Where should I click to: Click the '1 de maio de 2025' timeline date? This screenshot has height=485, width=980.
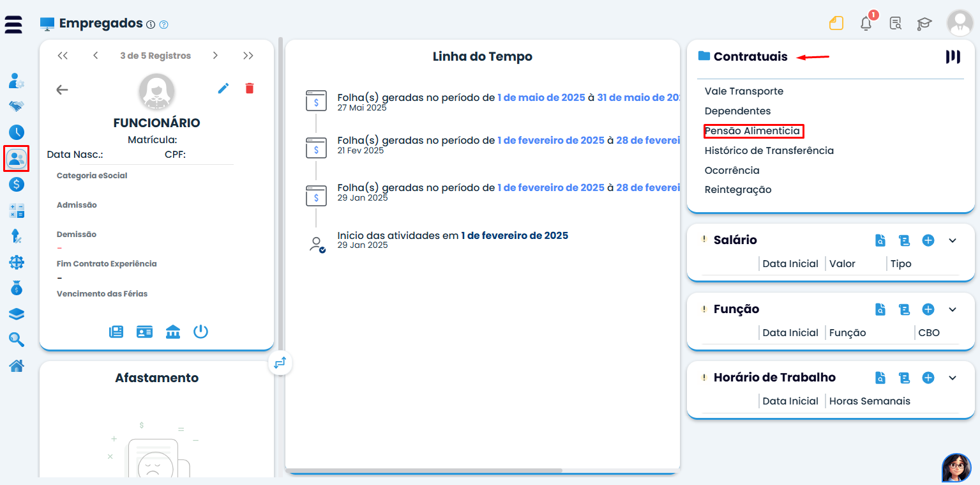click(541, 98)
